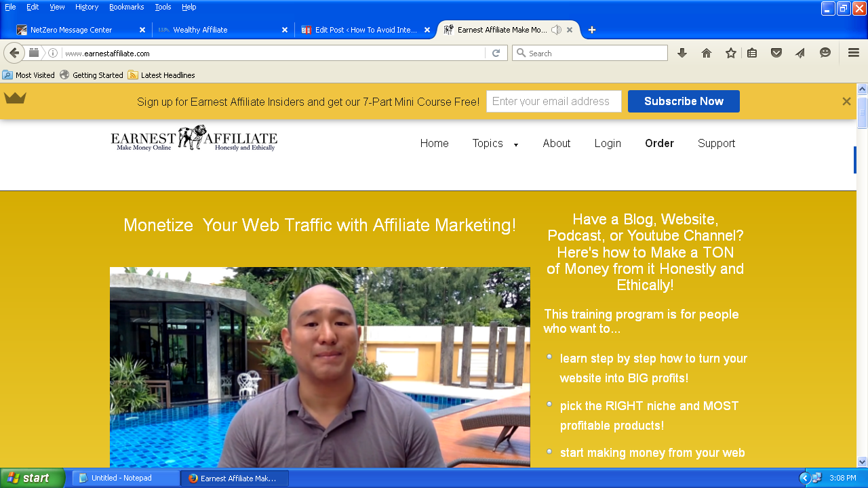868x488 pixels.
Task: Click the Subscribe Now button
Action: tap(684, 101)
